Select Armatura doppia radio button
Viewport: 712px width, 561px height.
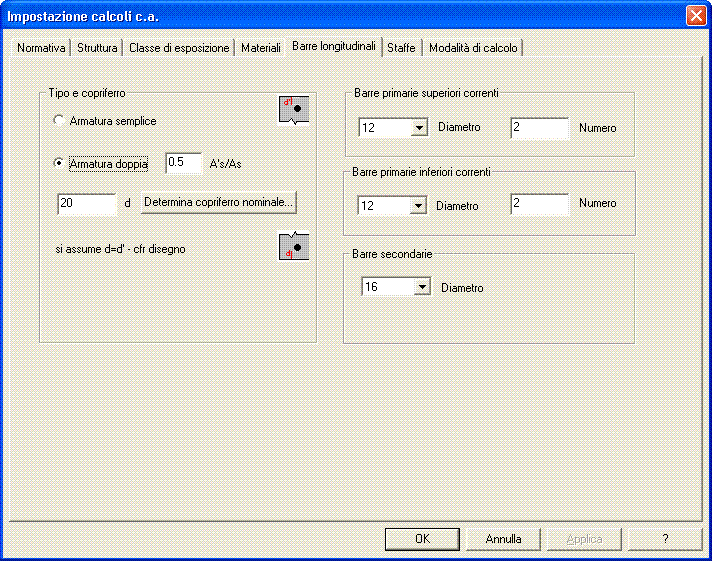pyautogui.click(x=59, y=164)
